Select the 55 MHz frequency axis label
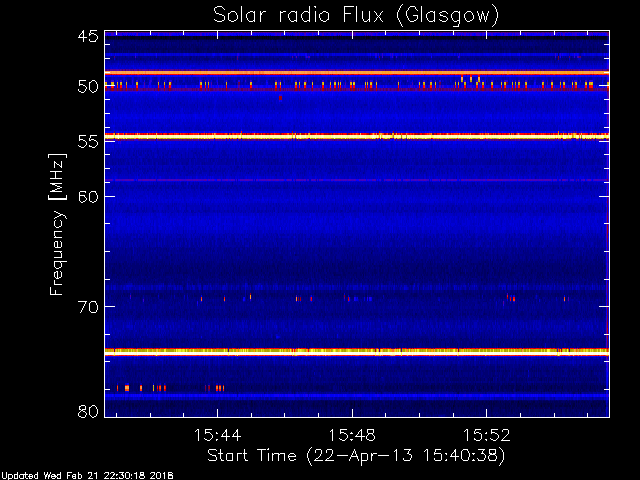Viewport: 640px width, 480px height. tap(88, 142)
